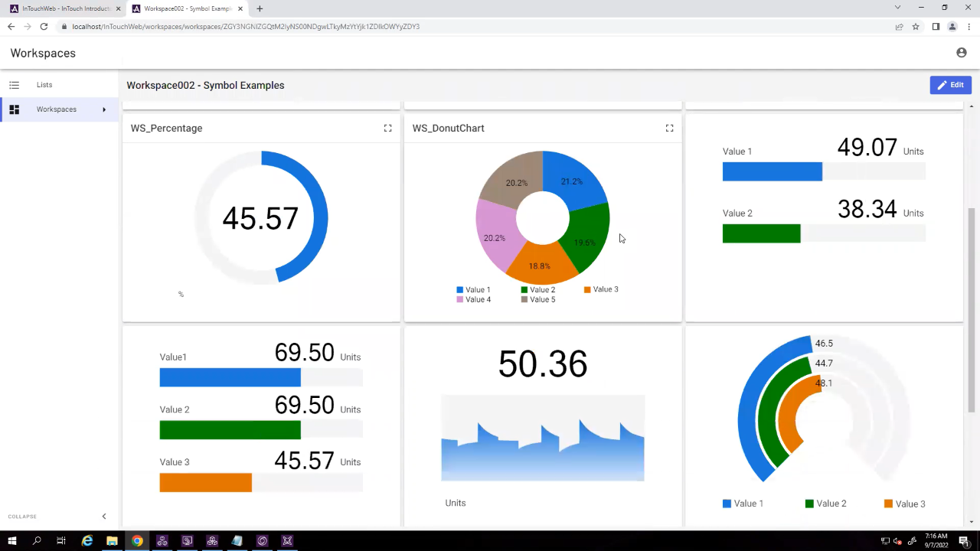Reload the page with browser refresh icon

pyautogui.click(x=44, y=27)
